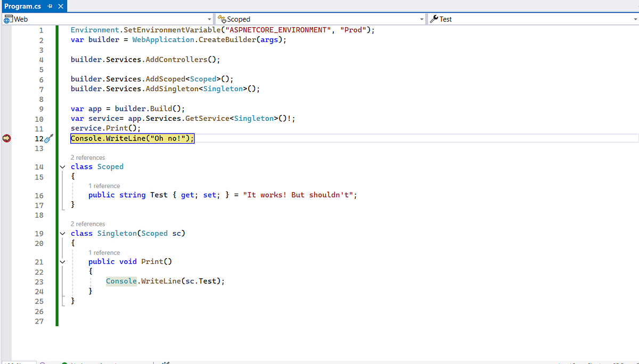The image size is (639, 364).
Task: Click "1 reference" above the Print method
Action: point(104,252)
